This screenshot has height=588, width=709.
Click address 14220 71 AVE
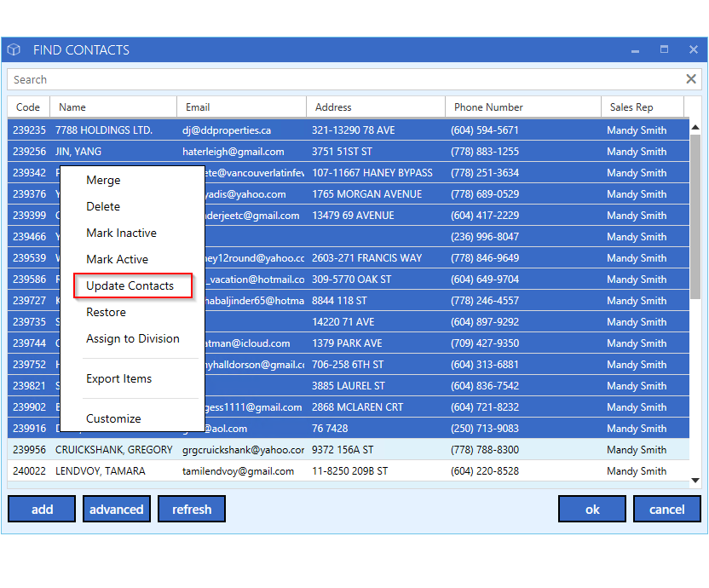point(343,321)
